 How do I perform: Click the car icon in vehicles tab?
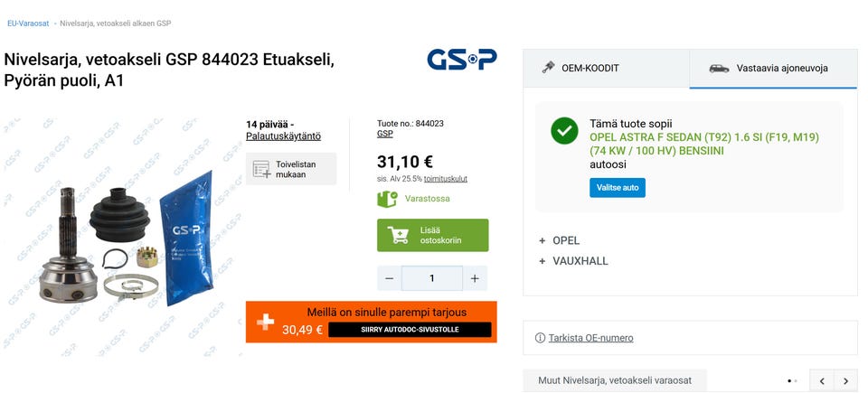coord(719,68)
